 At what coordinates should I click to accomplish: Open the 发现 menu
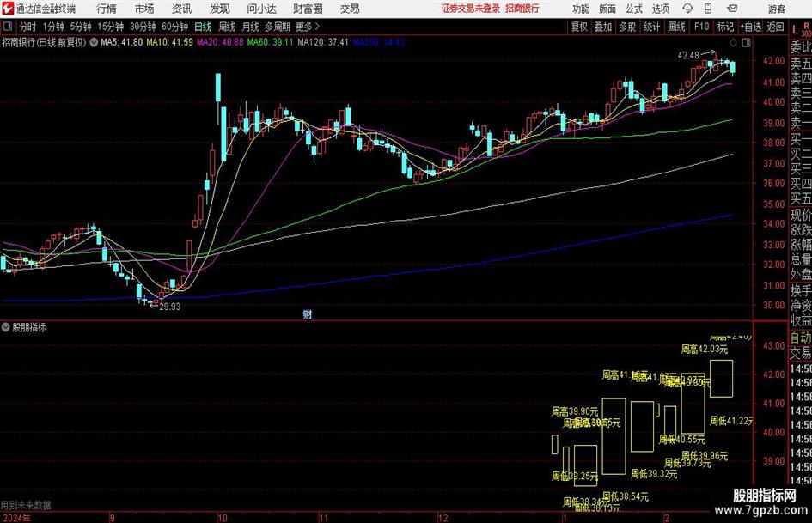[x=220, y=9]
